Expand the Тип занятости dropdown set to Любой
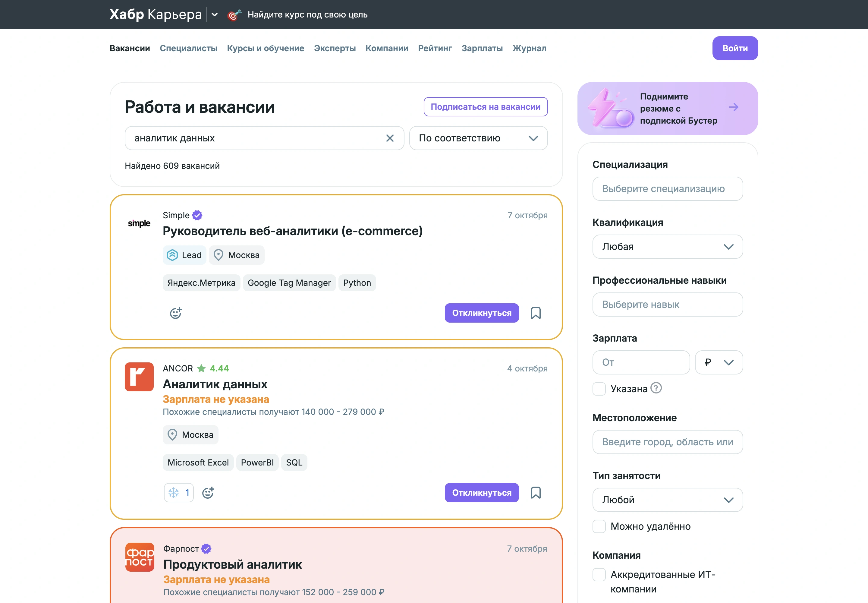The image size is (868, 603). (x=668, y=500)
